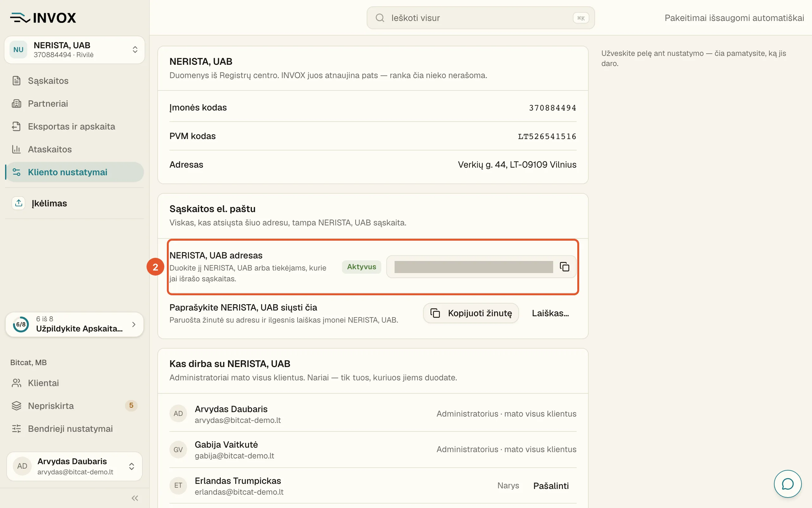
Task: Remove Erlandas Trumpickas via Pašalinti
Action: 551,486
